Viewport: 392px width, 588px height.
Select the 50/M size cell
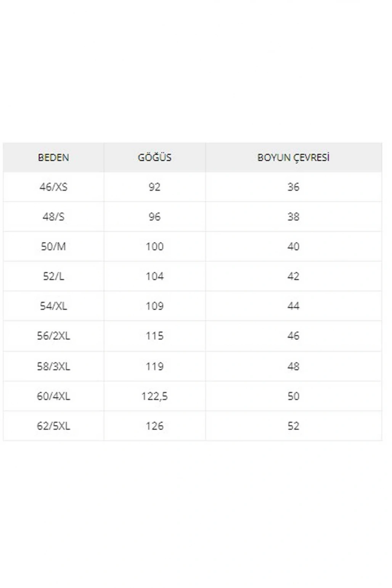point(53,247)
